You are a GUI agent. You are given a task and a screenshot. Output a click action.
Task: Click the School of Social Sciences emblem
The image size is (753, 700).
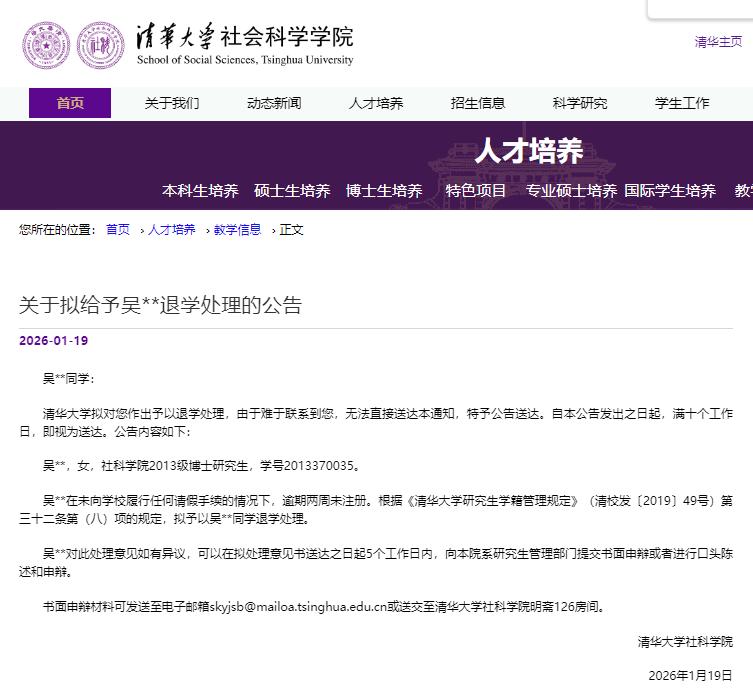99,43
